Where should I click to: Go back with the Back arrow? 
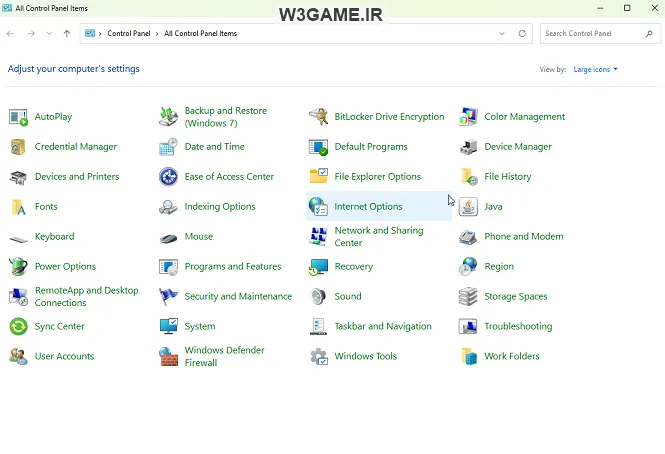click(x=11, y=34)
